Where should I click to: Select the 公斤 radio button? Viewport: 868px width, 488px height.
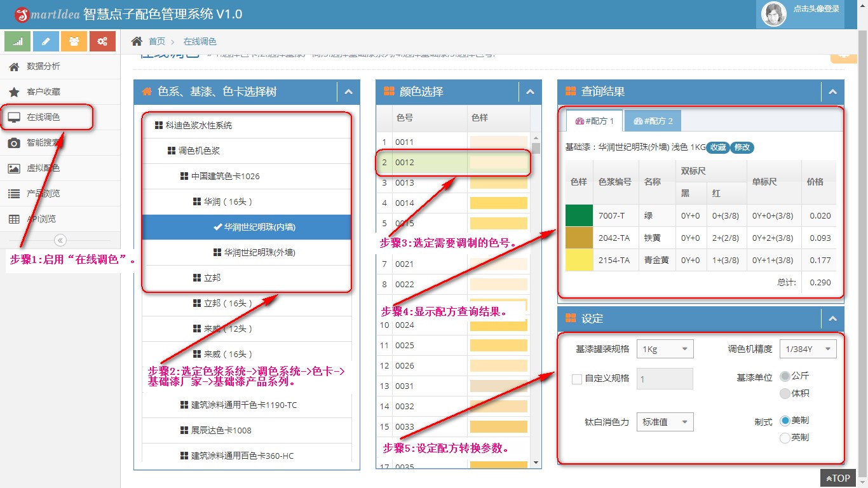coord(785,376)
